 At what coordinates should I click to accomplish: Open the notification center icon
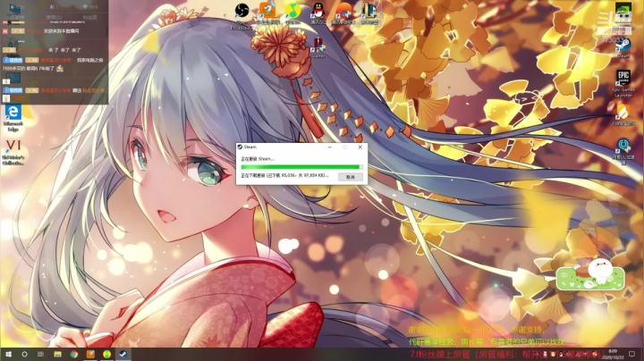(x=632, y=354)
